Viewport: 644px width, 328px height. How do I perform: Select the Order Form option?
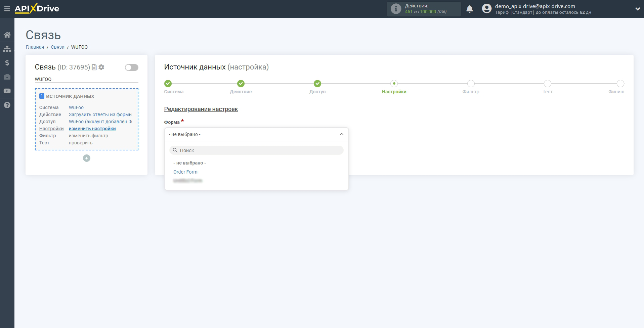point(185,172)
